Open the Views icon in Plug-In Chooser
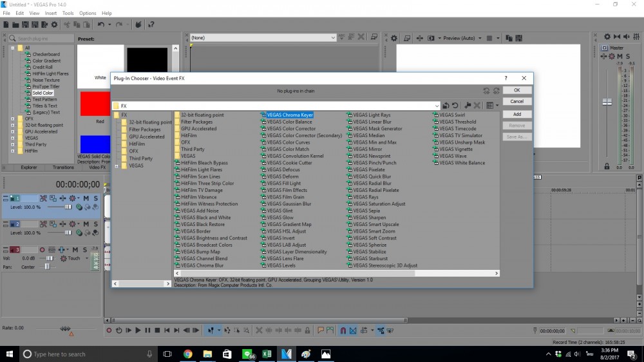 [489, 106]
